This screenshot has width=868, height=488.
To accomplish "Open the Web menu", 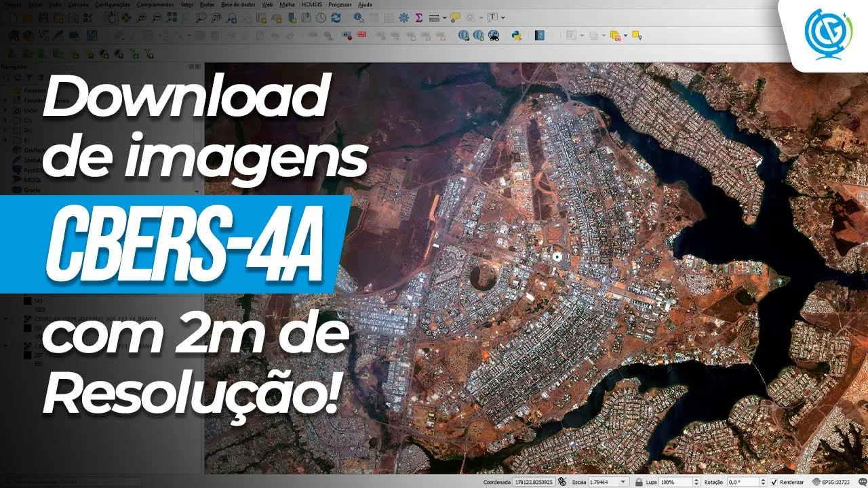I will [267, 5].
